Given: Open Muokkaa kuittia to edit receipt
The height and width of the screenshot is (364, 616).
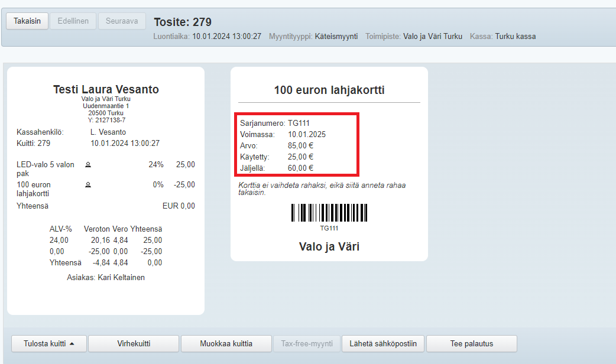Looking at the screenshot, I should point(226,343).
